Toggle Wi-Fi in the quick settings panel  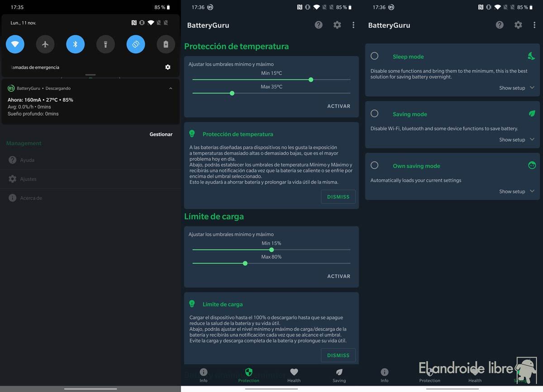pos(15,44)
